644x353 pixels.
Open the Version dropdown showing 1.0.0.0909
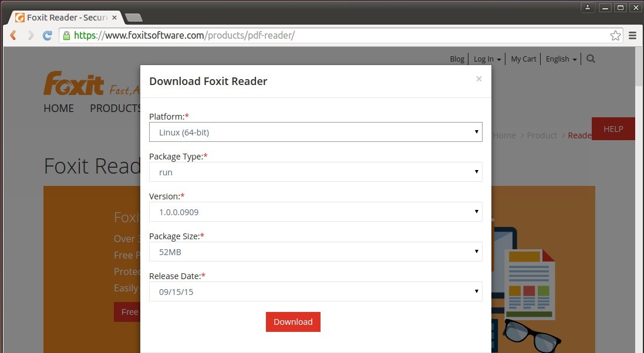[x=315, y=212]
